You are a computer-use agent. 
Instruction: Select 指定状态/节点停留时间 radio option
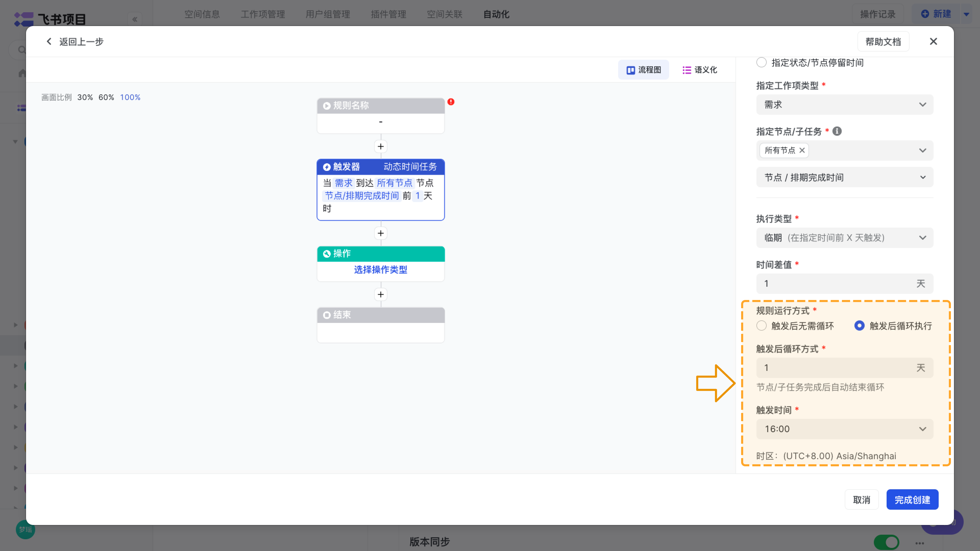761,62
